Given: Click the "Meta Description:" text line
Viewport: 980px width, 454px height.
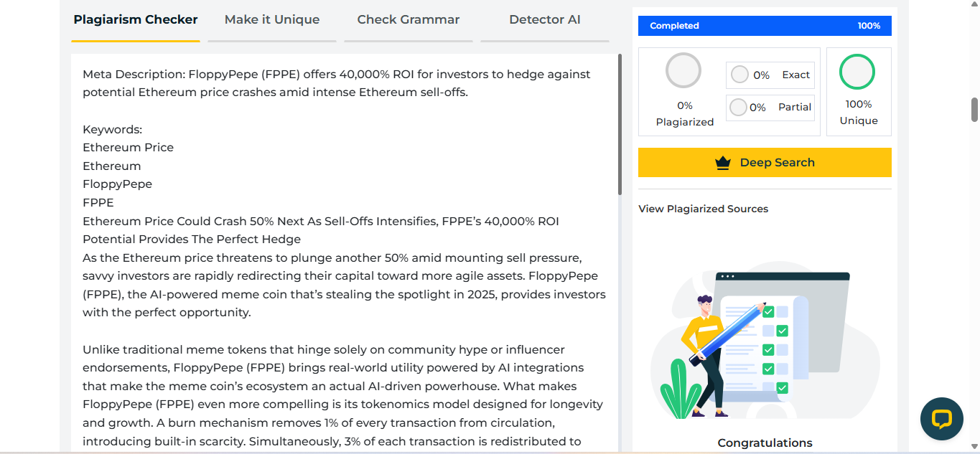Looking at the screenshot, I should pyautogui.click(x=337, y=83).
